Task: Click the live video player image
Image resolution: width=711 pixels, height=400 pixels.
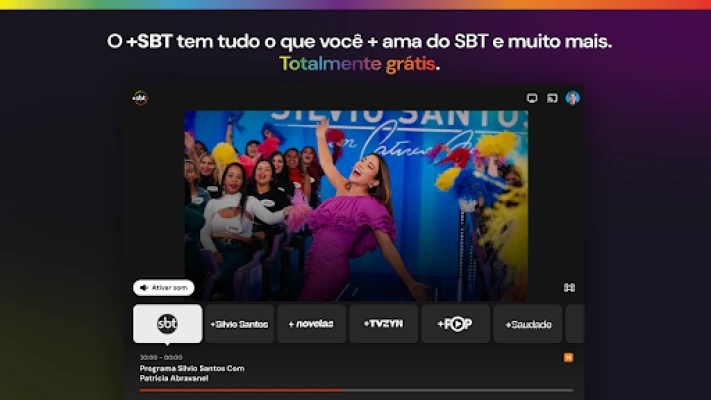Action: click(x=356, y=206)
